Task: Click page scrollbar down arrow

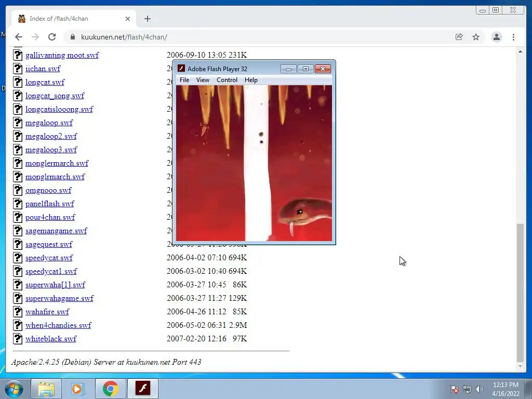Action: pyautogui.click(x=520, y=366)
